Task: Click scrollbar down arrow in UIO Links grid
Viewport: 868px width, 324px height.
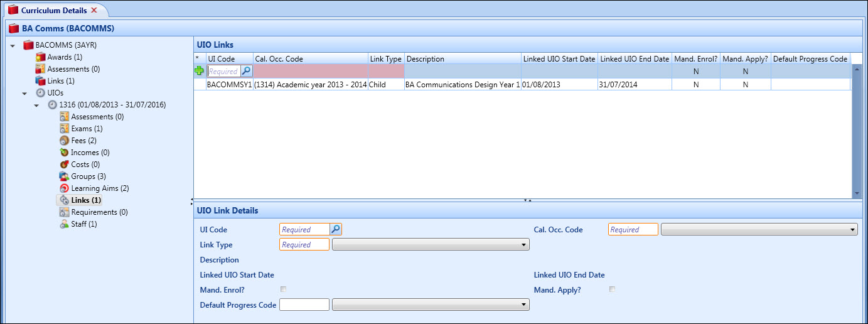Action: pos(857,193)
